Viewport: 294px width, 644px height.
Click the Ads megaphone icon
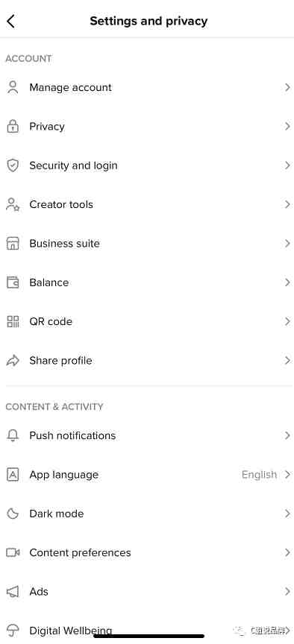point(13,591)
